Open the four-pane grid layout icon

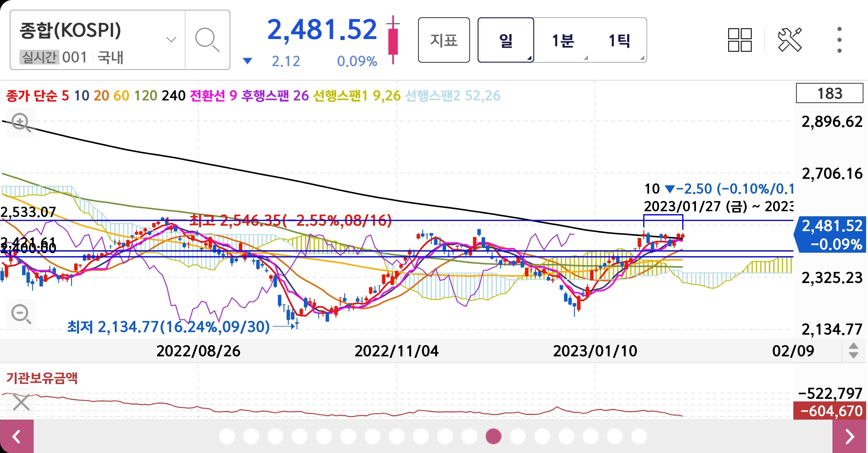pos(740,40)
